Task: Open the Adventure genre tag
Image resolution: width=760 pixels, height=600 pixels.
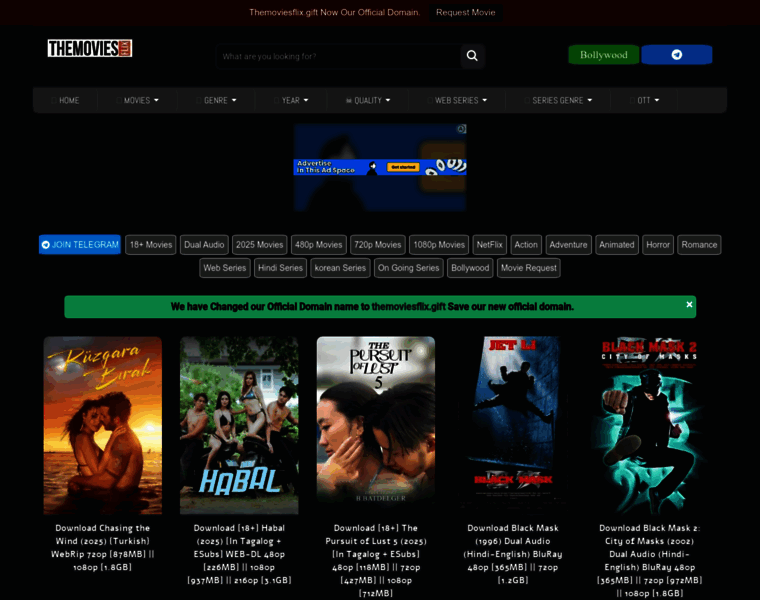Action: click(x=569, y=245)
